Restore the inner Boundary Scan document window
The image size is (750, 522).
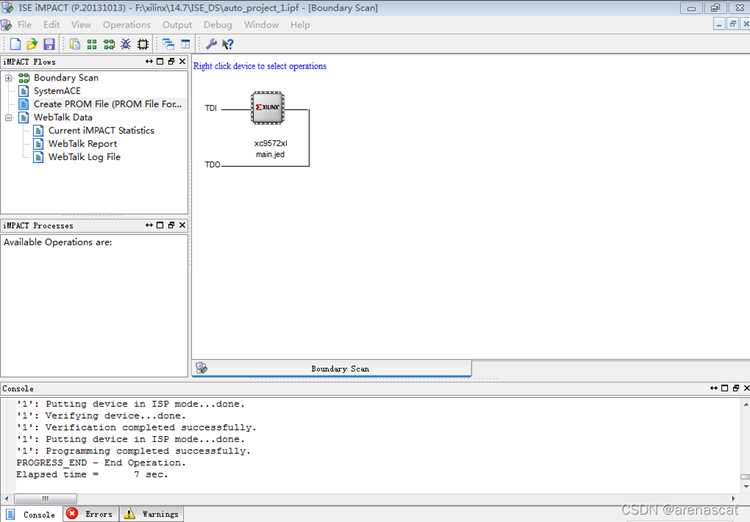point(732,23)
